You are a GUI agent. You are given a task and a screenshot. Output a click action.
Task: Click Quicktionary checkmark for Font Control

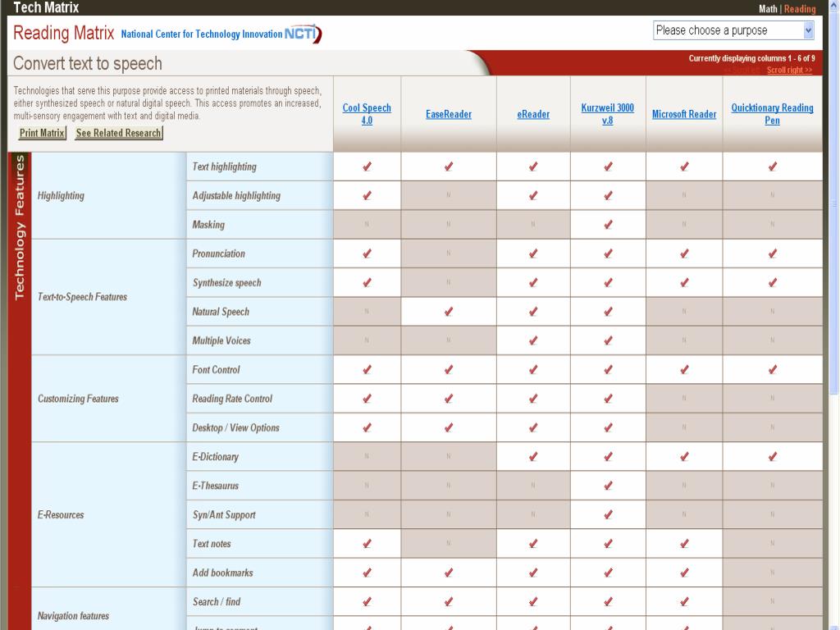pos(773,370)
